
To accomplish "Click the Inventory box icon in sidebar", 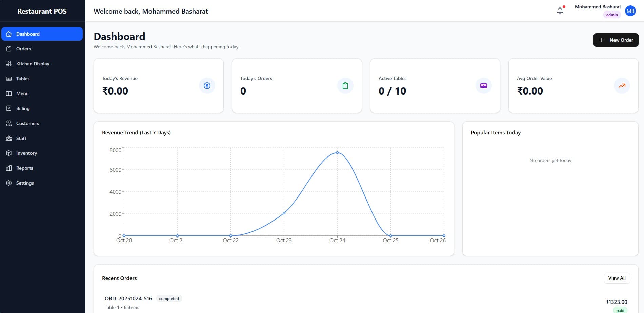I will 9,153.
